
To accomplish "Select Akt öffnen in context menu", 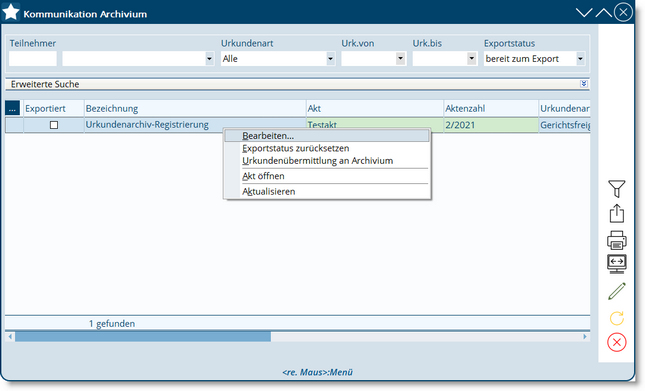I will (x=327, y=176).
